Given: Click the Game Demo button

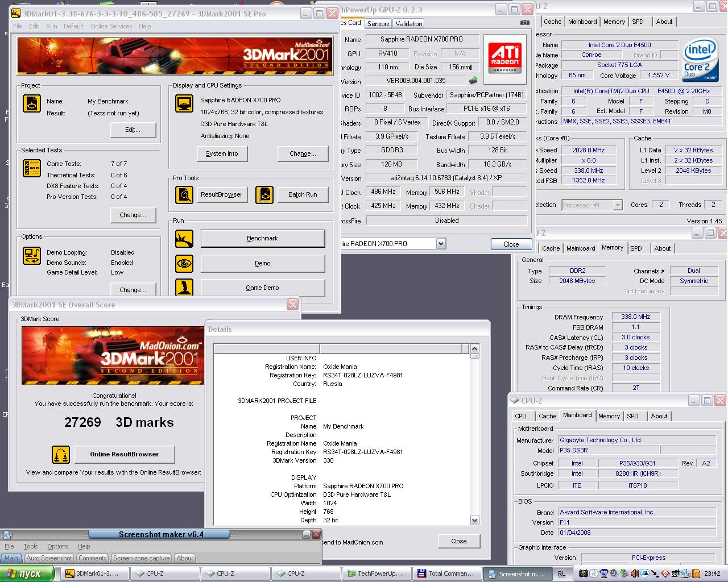Looking at the screenshot, I should [x=263, y=288].
